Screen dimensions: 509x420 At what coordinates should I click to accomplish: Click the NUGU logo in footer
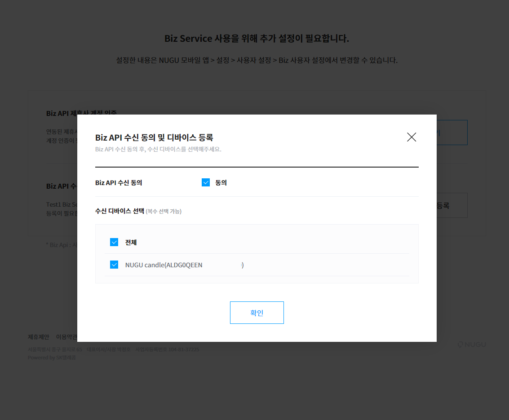coord(472,345)
